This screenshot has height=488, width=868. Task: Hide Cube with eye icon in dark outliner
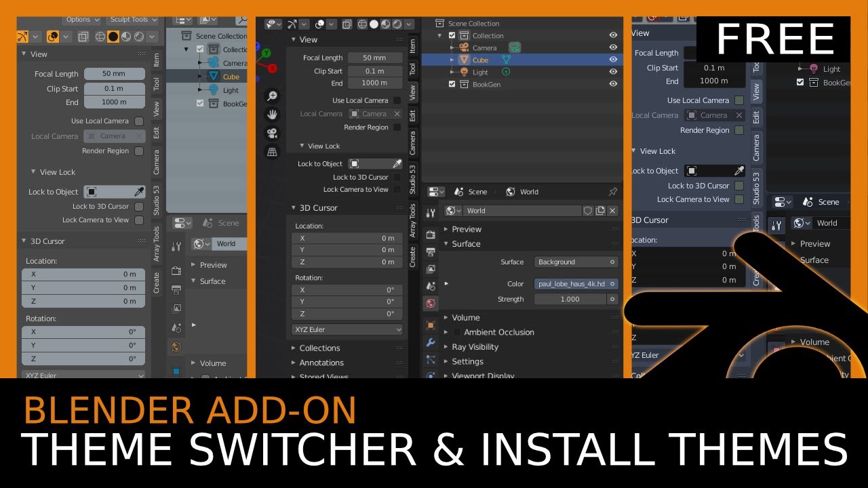pyautogui.click(x=613, y=60)
